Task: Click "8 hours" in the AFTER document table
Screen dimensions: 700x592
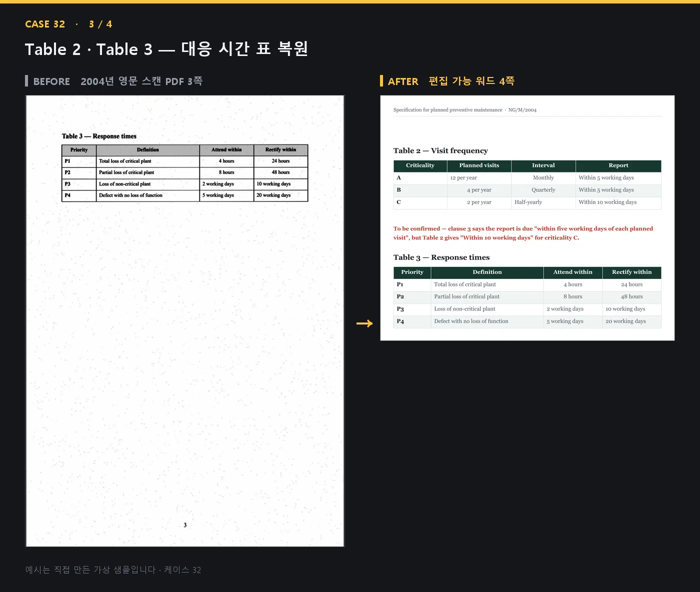Action: click(573, 297)
